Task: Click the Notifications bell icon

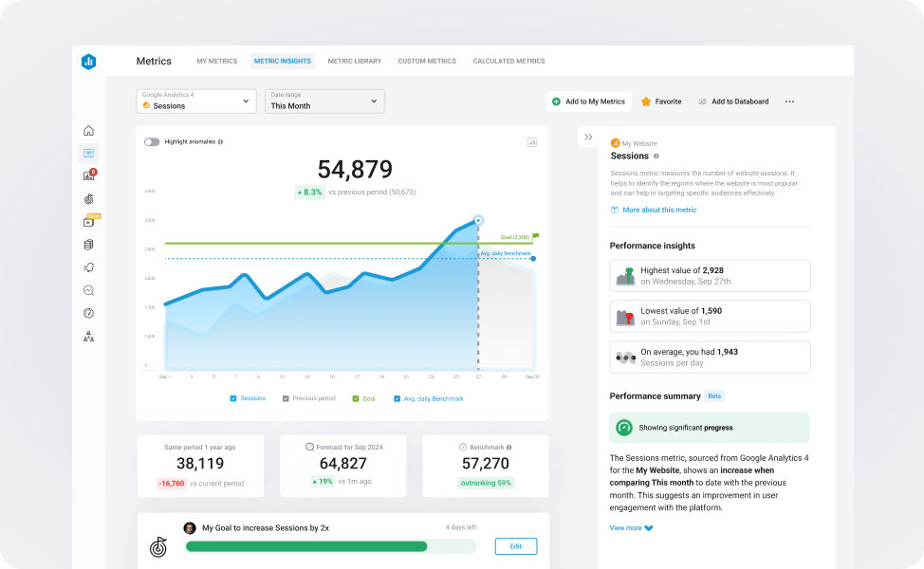Action: click(88, 267)
